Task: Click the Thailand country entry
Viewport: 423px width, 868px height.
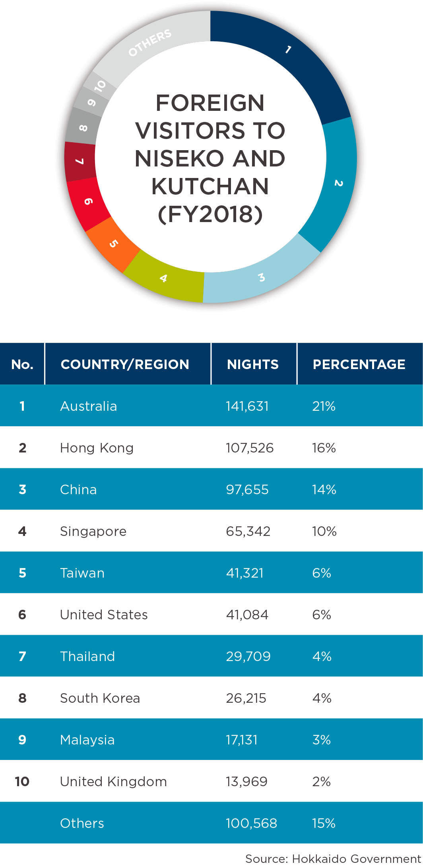Action: point(87,656)
